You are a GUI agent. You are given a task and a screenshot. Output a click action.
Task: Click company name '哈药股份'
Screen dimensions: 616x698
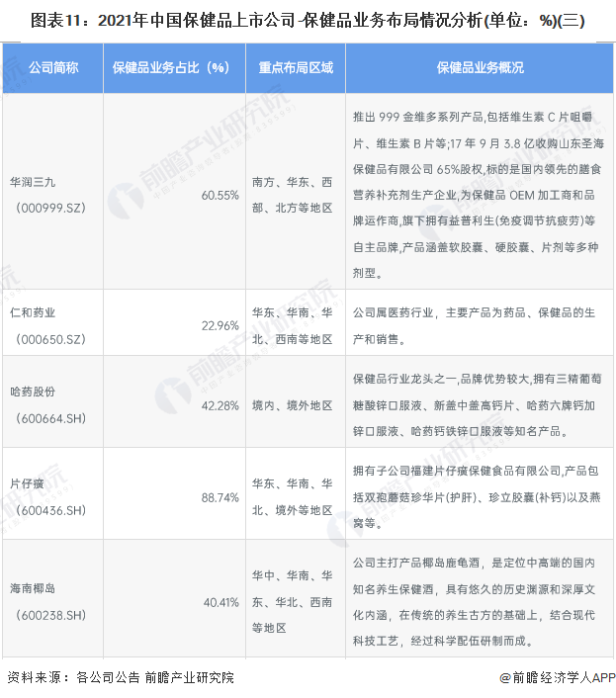point(33,392)
